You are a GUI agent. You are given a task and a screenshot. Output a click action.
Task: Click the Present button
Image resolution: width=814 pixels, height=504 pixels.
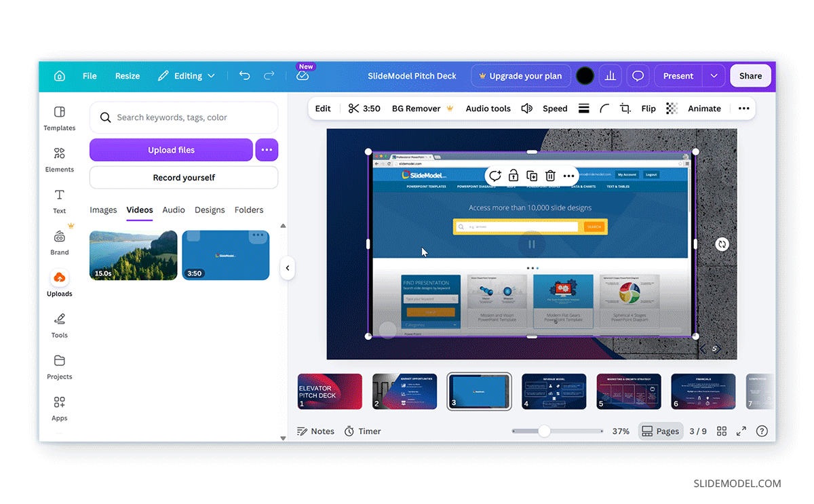678,76
